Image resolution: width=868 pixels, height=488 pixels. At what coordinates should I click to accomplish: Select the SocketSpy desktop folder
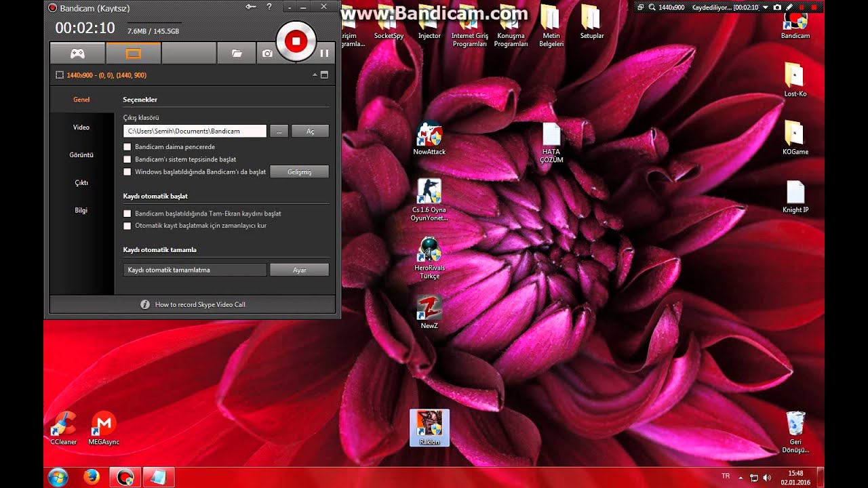click(x=389, y=22)
